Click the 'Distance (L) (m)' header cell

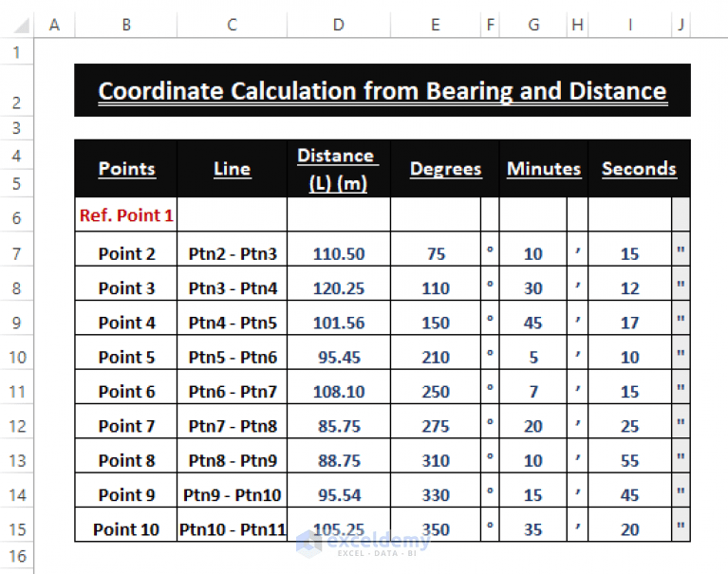(x=339, y=169)
